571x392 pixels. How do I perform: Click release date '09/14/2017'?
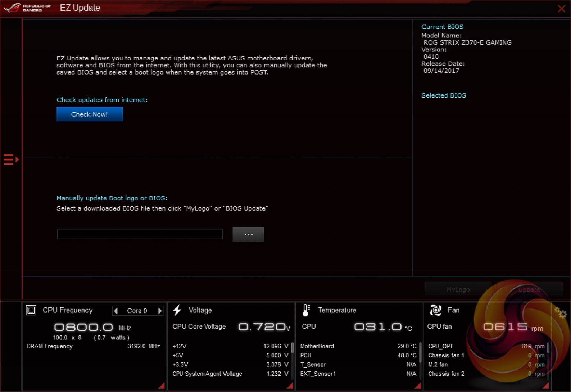441,71
